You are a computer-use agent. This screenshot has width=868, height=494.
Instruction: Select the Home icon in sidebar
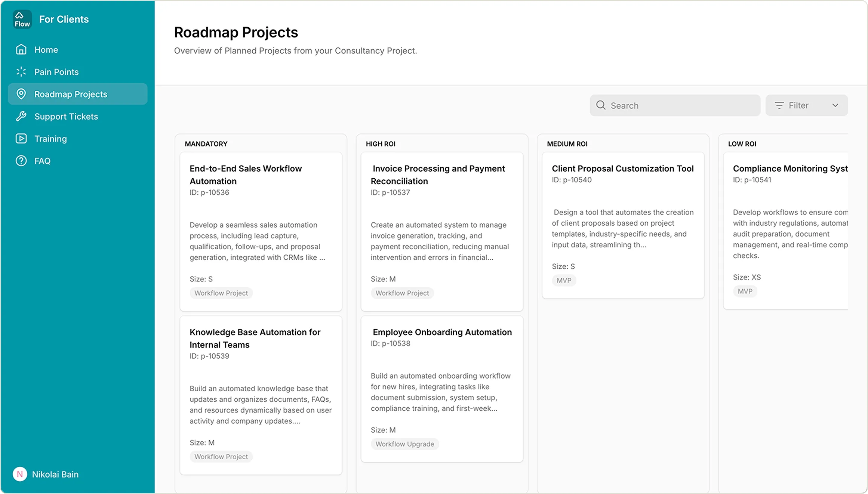point(21,49)
